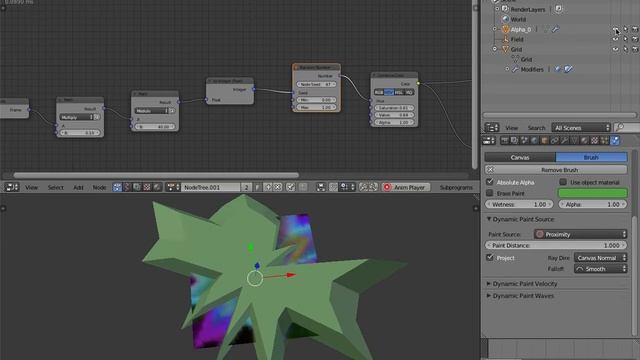Screen dimensions: 640x360
Task: Toggle the node snapping icon
Action: pos(333,187)
